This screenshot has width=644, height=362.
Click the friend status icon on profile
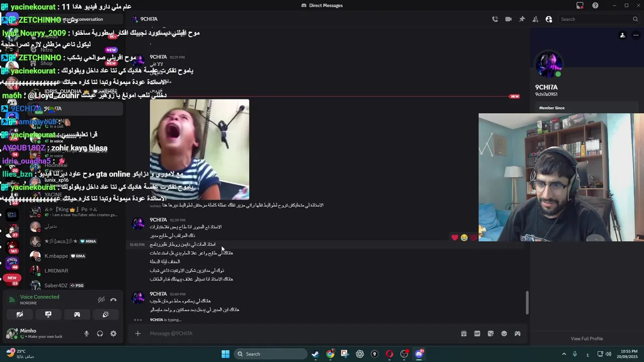tap(622, 35)
